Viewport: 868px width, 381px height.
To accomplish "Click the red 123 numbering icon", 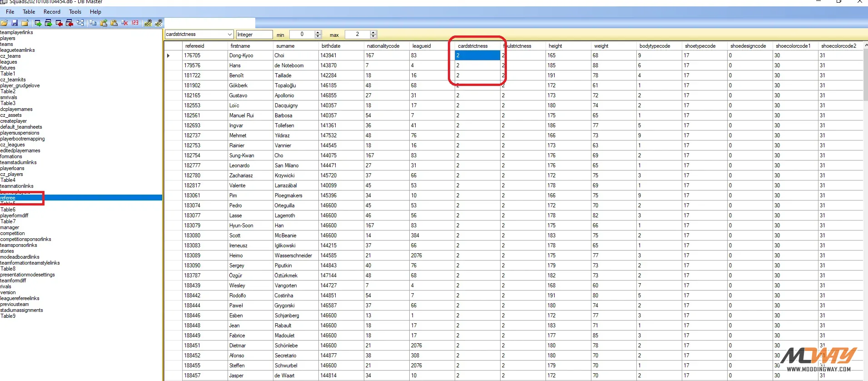I will pos(135,23).
